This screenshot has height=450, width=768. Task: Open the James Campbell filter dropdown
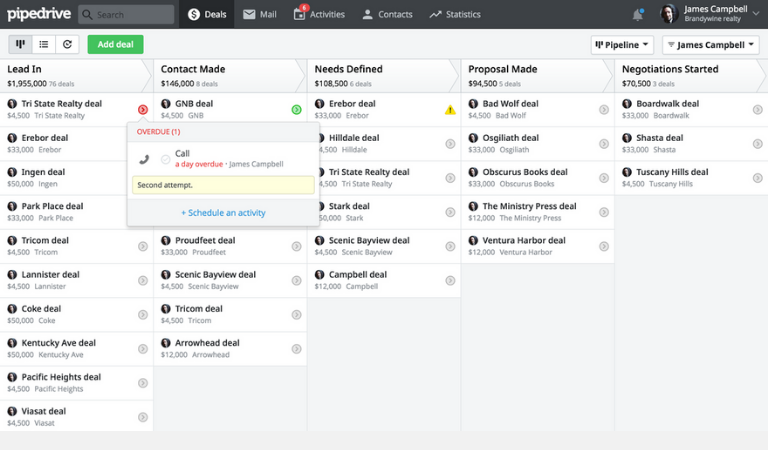click(711, 45)
